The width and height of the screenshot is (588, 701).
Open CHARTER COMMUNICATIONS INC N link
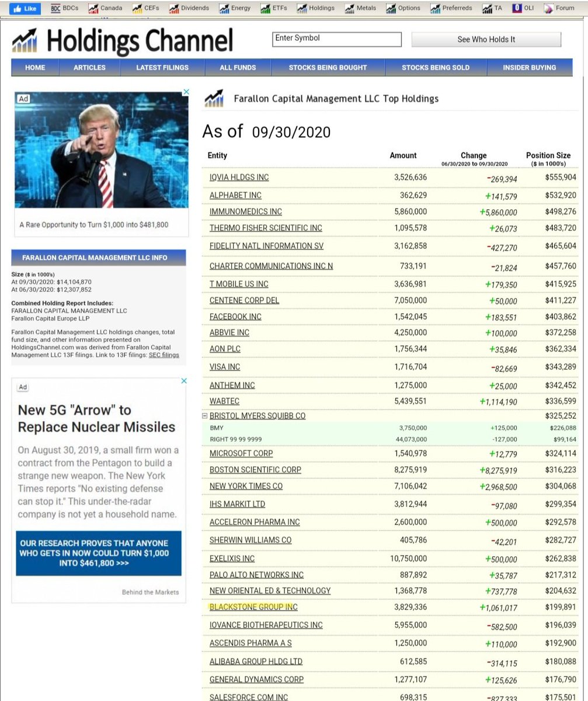coord(272,266)
